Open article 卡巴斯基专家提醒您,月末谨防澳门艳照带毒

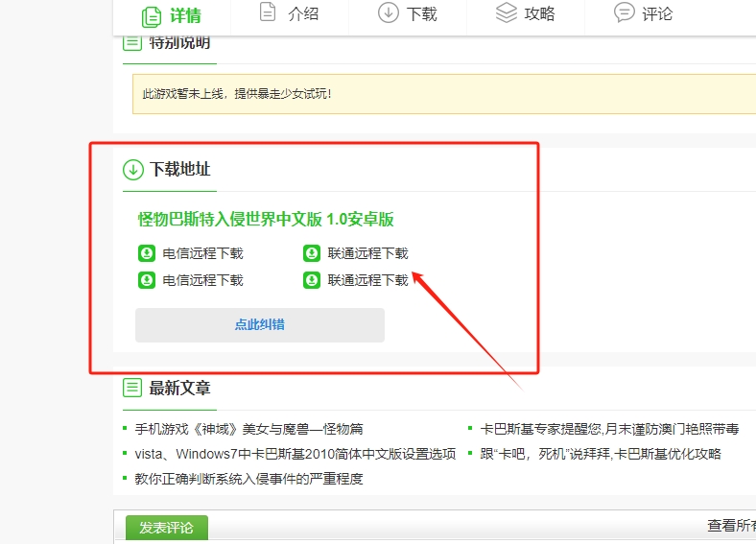point(609,429)
